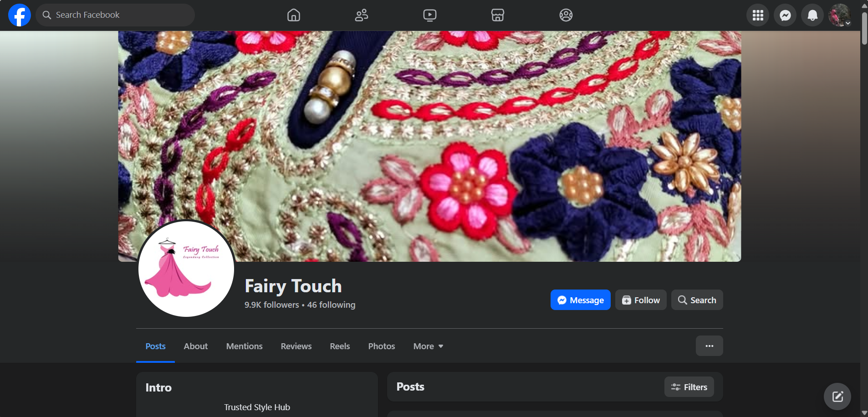Follow the Fairy Touch page
This screenshot has width=868, height=417.
pyautogui.click(x=640, y=300)
